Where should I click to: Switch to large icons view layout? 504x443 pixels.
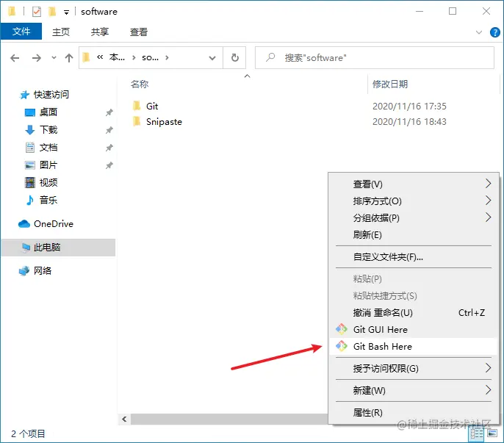[492, 433]
